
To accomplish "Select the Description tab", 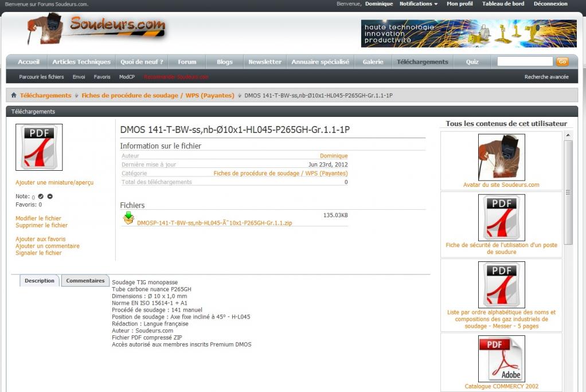I will [40, 281].
